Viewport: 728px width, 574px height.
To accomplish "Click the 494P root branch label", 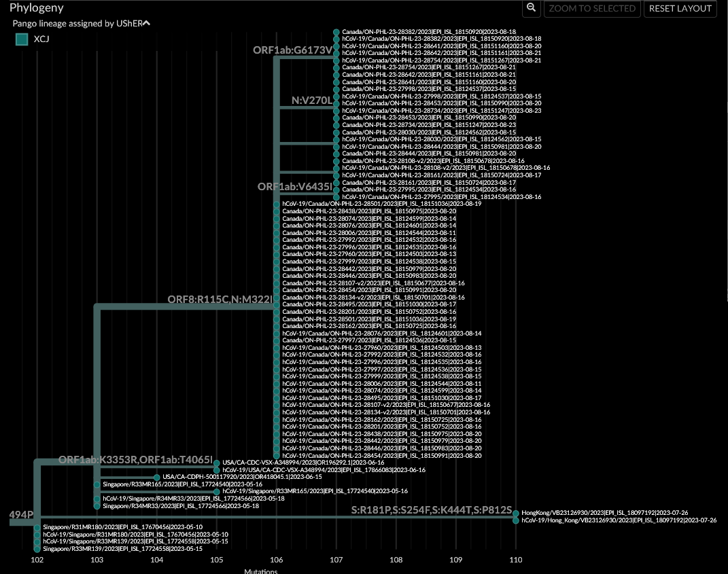I will pos(21,515).
